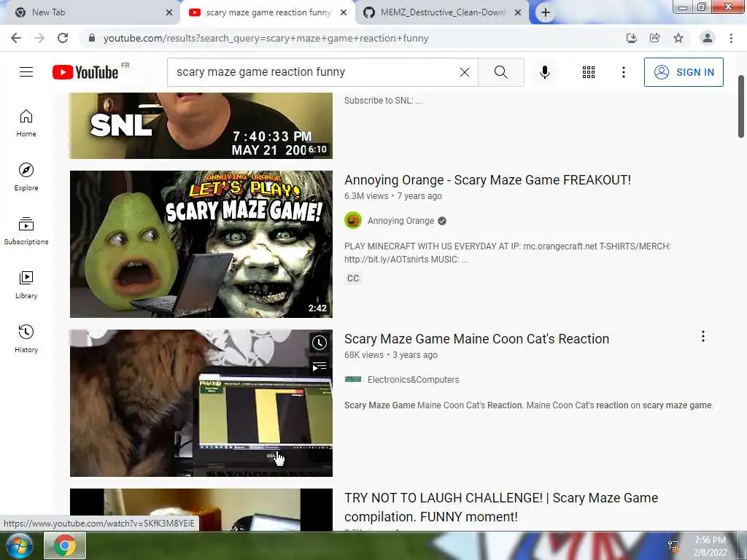Visit Electronics&Computers channel name link

point(413,380)
